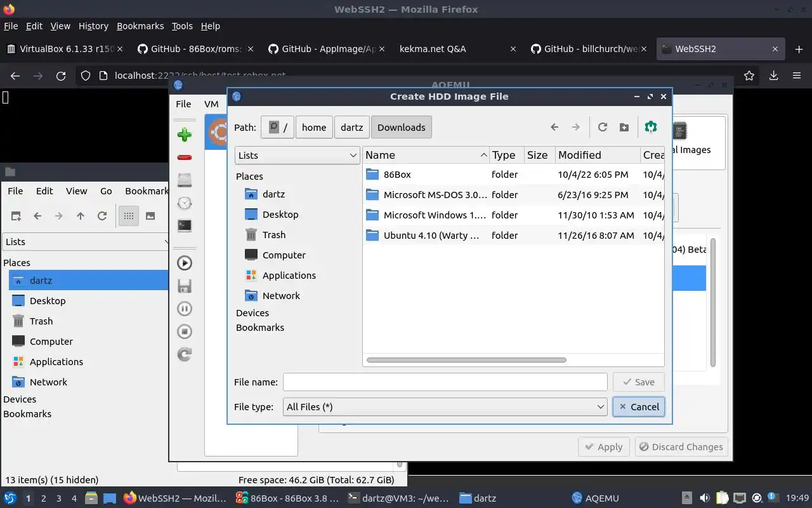Viewport: 812px width, 508px height.
Task: Open the AQEMU File menu
Action: click(183, 104)
